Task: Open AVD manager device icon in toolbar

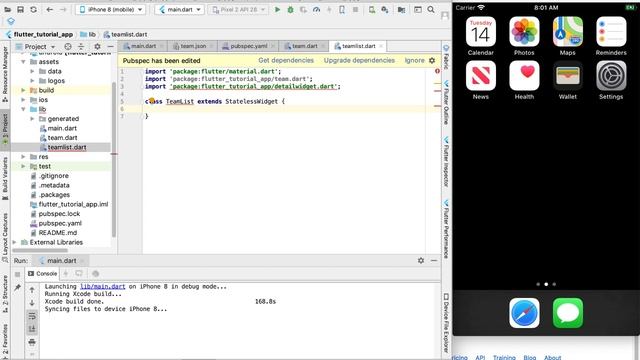Action: (x=372, y=9)
